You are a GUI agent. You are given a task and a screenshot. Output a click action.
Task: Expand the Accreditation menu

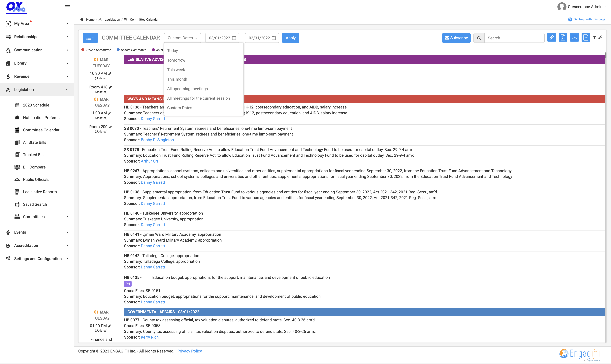point(37,246)
